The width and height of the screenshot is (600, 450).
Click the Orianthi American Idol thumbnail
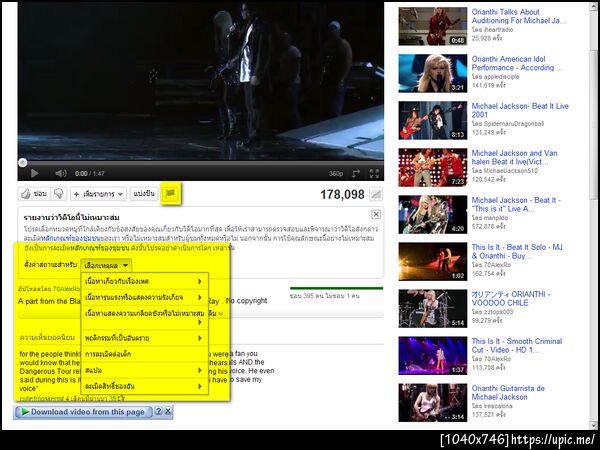click(432, 73)
